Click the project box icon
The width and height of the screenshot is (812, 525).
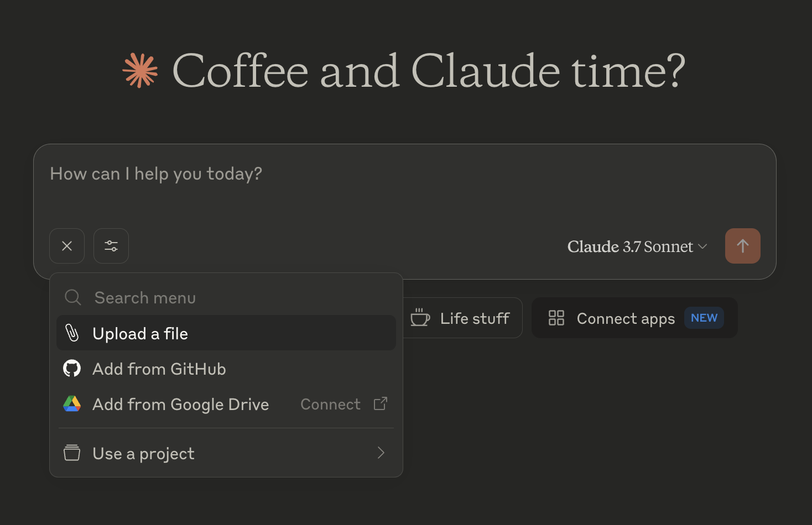tap(72, 453)
